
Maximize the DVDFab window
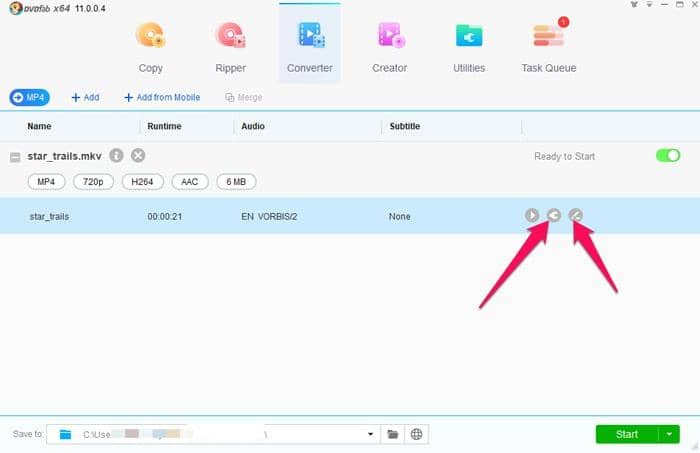click(x=679, y=4)
